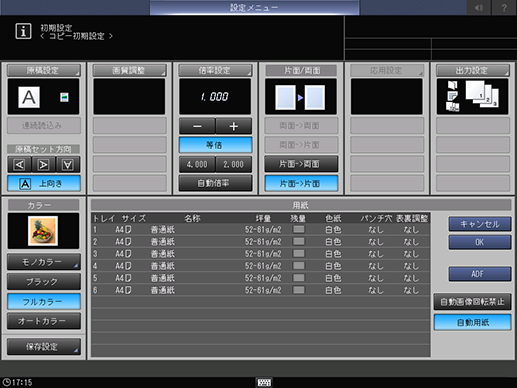The height and width of the screenshot is (388, 517).
Task: Select left-facing original orientation icon
Action: click(20, 165)
